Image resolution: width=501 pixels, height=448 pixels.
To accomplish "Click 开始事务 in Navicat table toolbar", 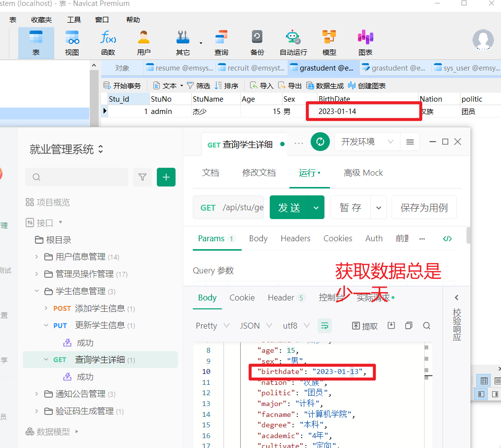I will [122, 86].
